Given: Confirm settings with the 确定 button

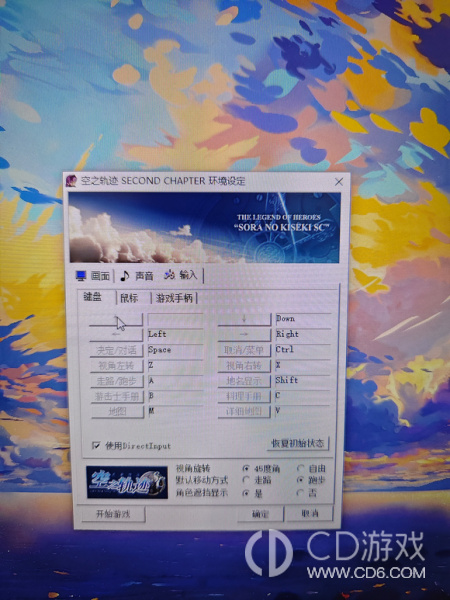Looking at the screenshot, I should click(x=260, y=514).
